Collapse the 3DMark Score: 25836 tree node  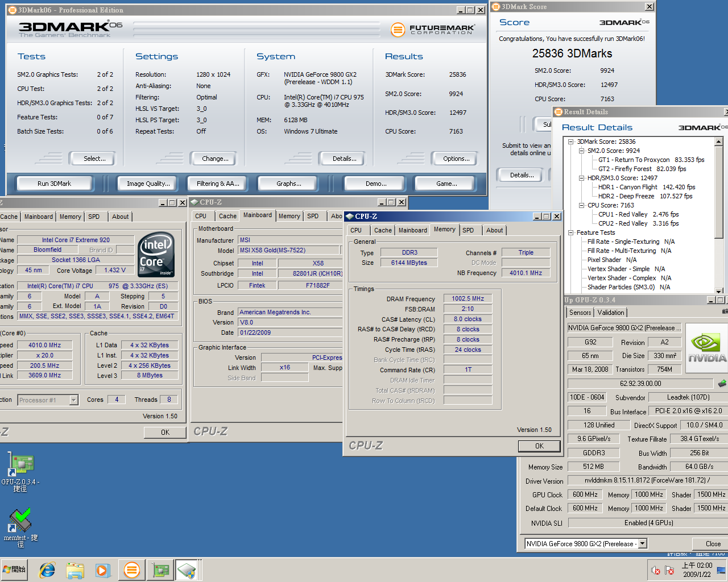570,142
